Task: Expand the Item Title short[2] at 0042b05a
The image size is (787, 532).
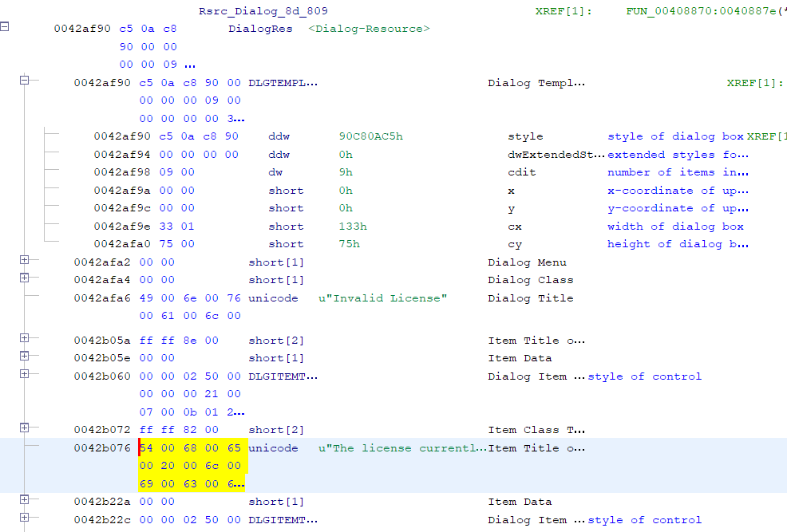Action: (25, 337)
